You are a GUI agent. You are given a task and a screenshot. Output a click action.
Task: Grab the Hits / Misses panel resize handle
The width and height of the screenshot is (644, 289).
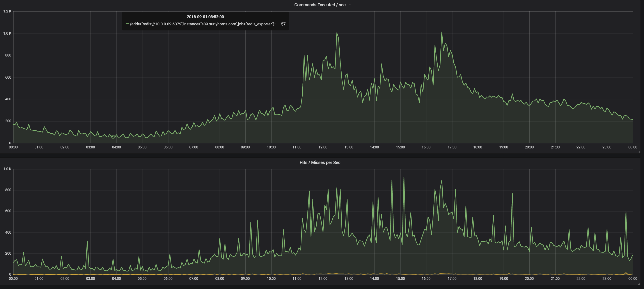639,284
